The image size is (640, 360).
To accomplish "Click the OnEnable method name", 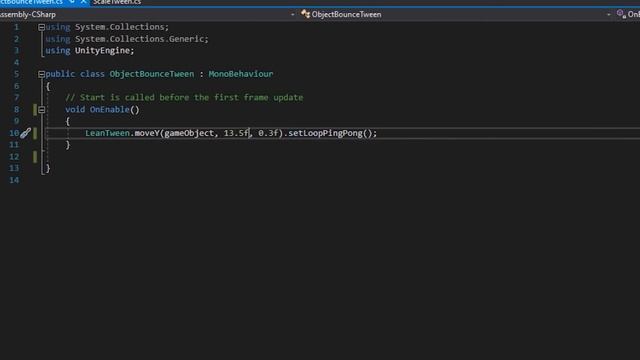I will [109, 109].
